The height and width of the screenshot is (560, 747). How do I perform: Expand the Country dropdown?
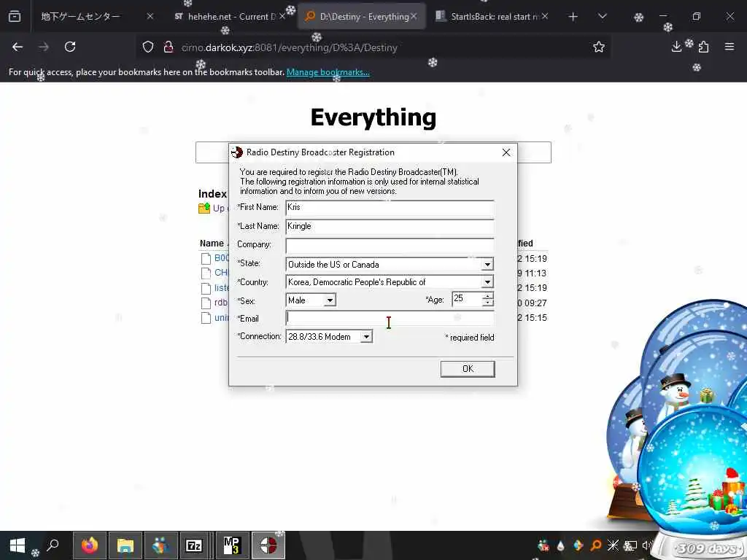(487, 282)
